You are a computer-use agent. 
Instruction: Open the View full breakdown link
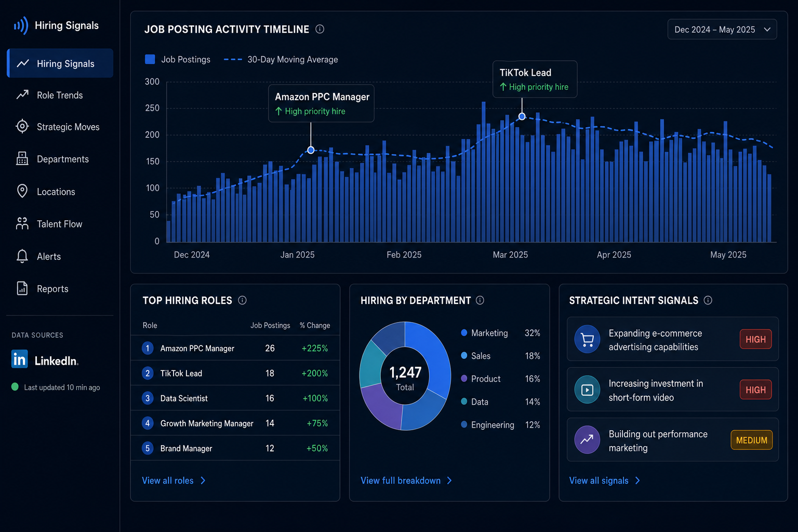(406, 481)
